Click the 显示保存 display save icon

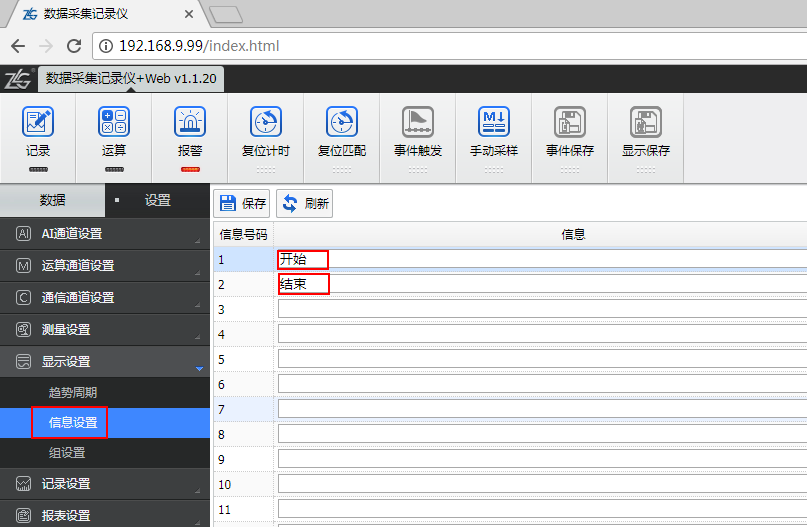[x=646, y=122]
